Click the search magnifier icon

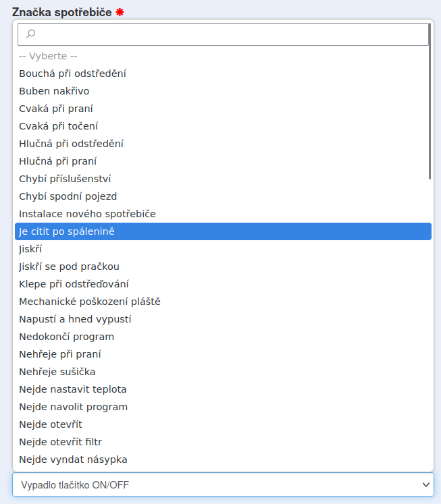click(x=30, y=34)
